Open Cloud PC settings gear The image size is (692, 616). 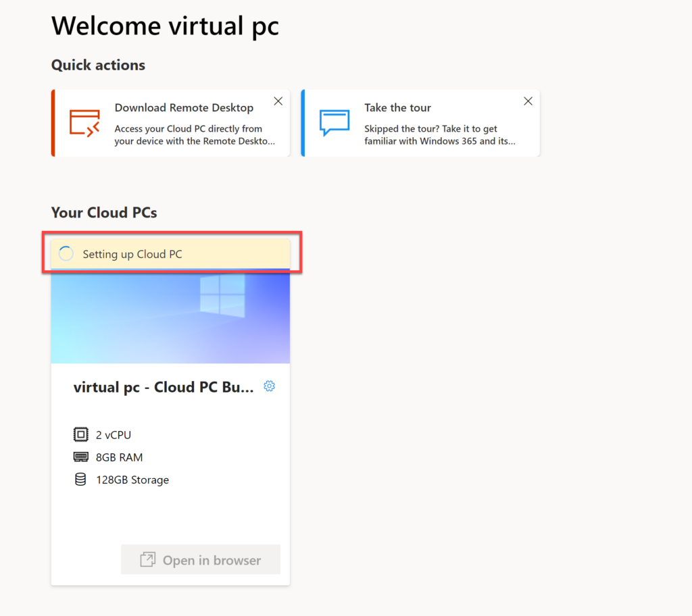pos(269,386)
